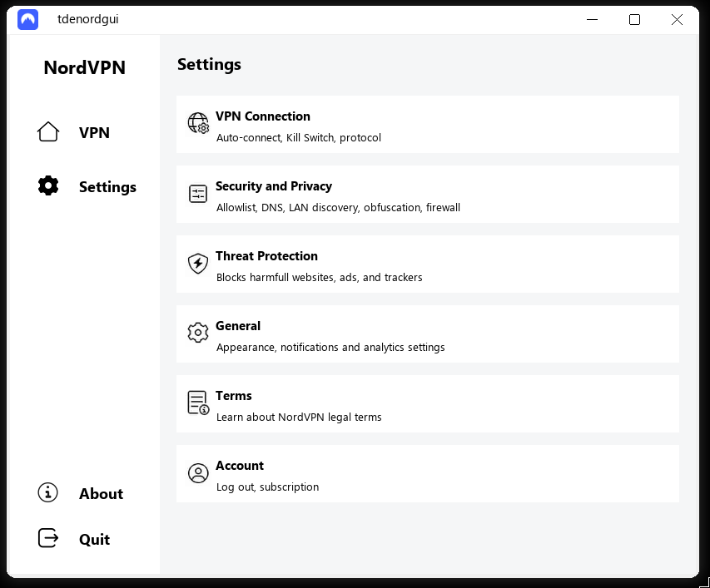Screen dimensions: 710x588
Task: Click the globe-gear VPN Connection icon
Action: [198, 123]
